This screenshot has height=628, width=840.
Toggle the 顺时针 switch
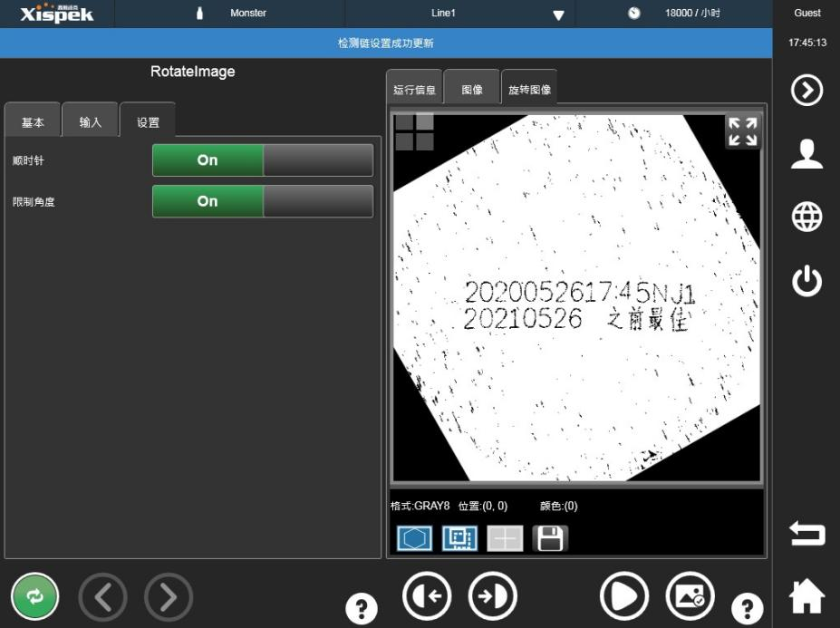point(263,159)
